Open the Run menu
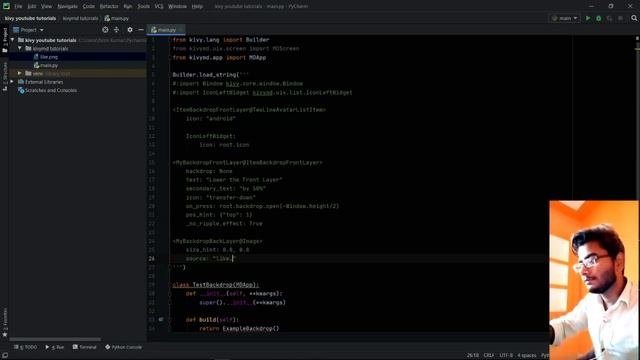 (x=128, y=7)
